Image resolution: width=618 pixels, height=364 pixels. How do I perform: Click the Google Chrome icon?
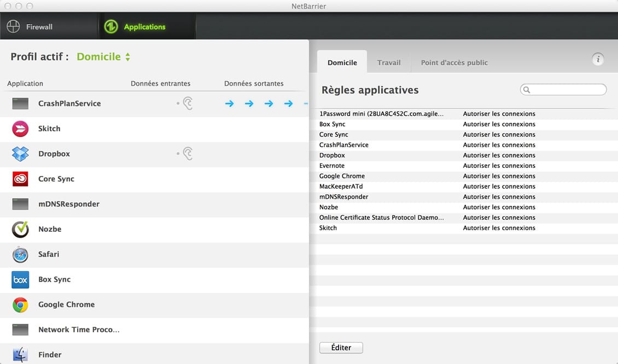point(20,305)
